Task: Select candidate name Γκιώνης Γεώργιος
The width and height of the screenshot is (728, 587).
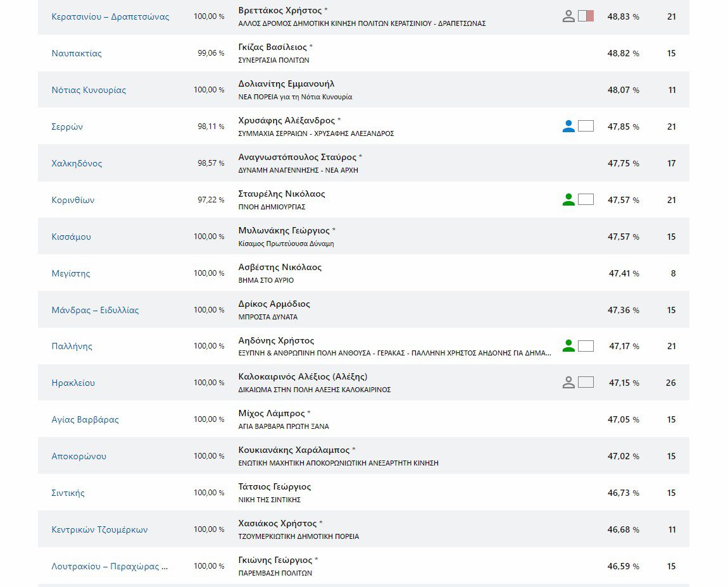Action: (x=275, y=560)
